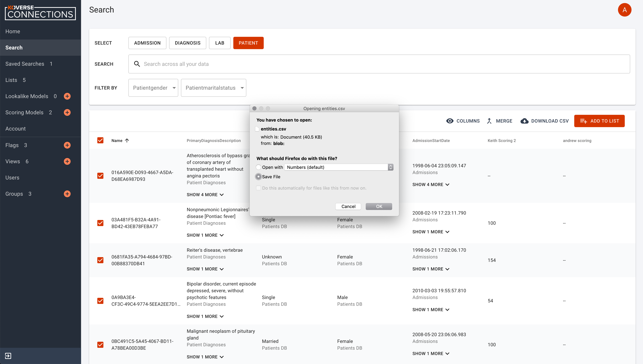Cancel the Opening entities.csv dialog
The height and width of the screenshot is (364, 643).
(348, 206)
